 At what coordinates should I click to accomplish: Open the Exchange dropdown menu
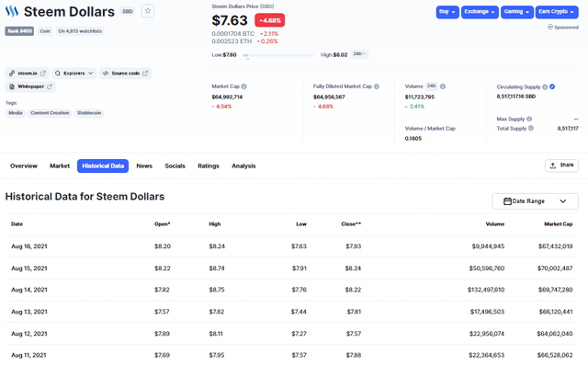tap(480, 12)
